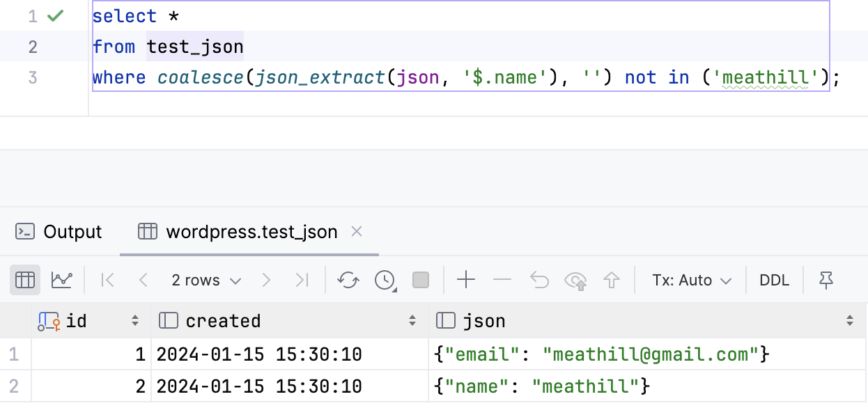This screenshot has width=868, height=408.
Task: Switch to the Output tab
Action: [x=59, y=232]
